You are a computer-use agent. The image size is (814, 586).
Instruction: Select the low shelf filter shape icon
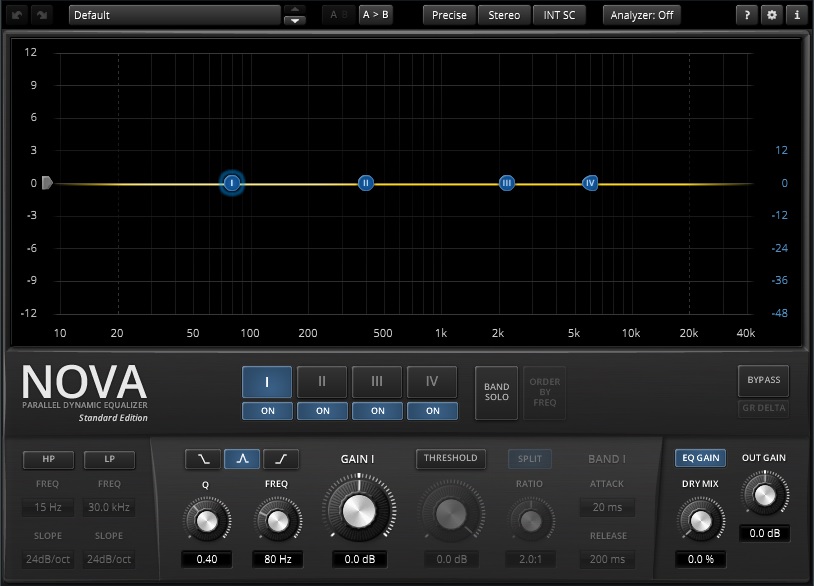click(203, 459)
